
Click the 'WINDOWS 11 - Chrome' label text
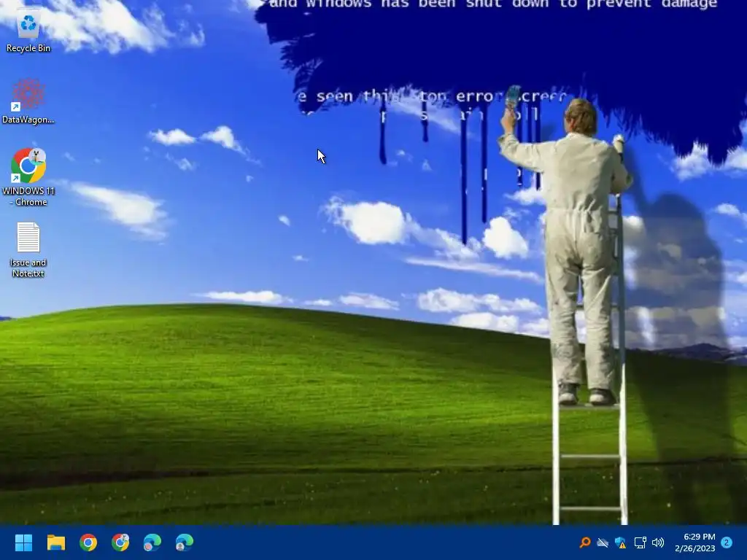pos(28,196)
